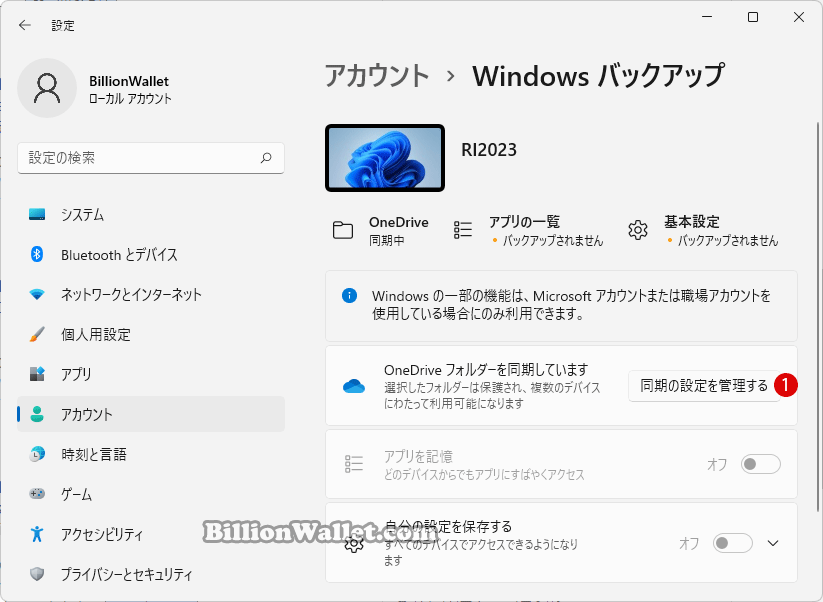Click the システム monitor icon
823x602 pixels.
pos(37,214)
